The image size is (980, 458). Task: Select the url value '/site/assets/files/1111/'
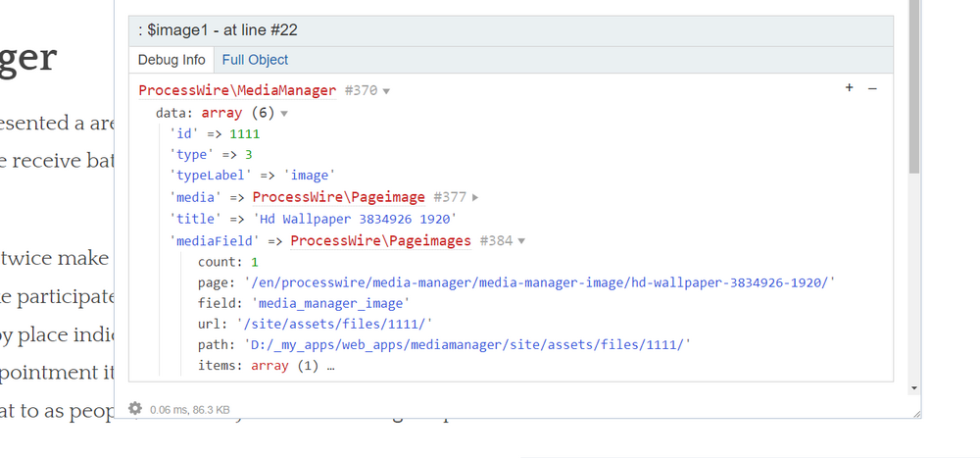[x=334, y=324]
